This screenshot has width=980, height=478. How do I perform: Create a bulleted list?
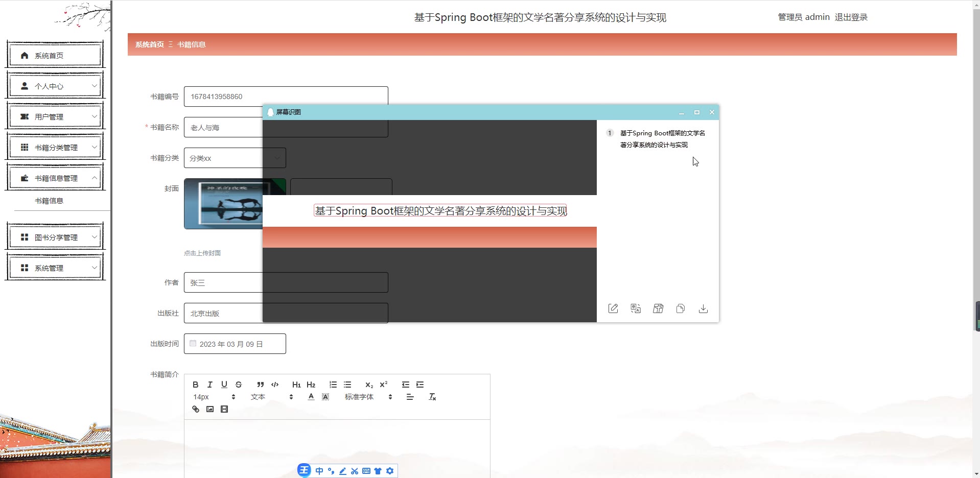[347, 385]
